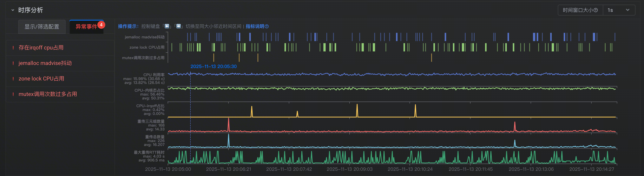644x176 pixels.
Task: Collapse the 时序分析 section chevron
Action: point(13,10)
